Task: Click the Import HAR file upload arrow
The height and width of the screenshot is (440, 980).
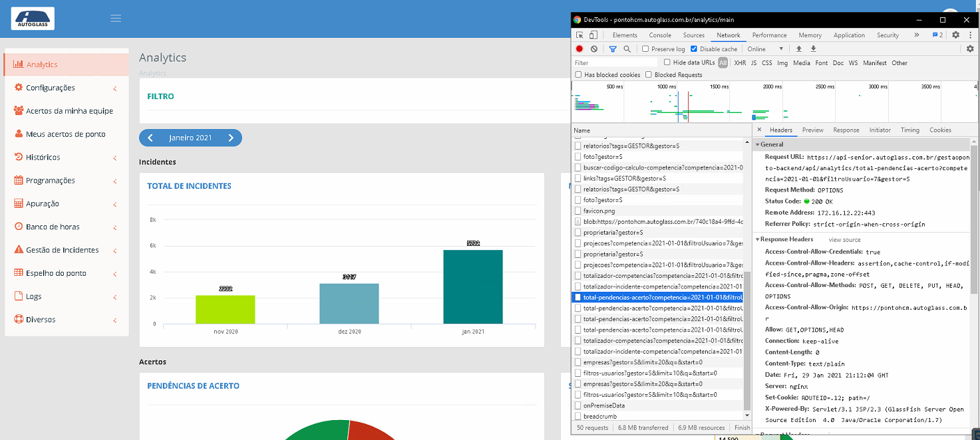Action: click(x=799, y=49)
